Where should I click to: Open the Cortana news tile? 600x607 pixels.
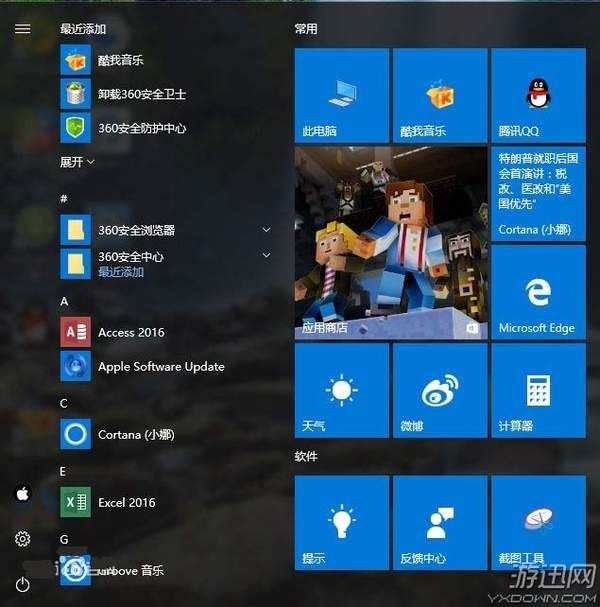pyautogui.click(x=538, y=194)
